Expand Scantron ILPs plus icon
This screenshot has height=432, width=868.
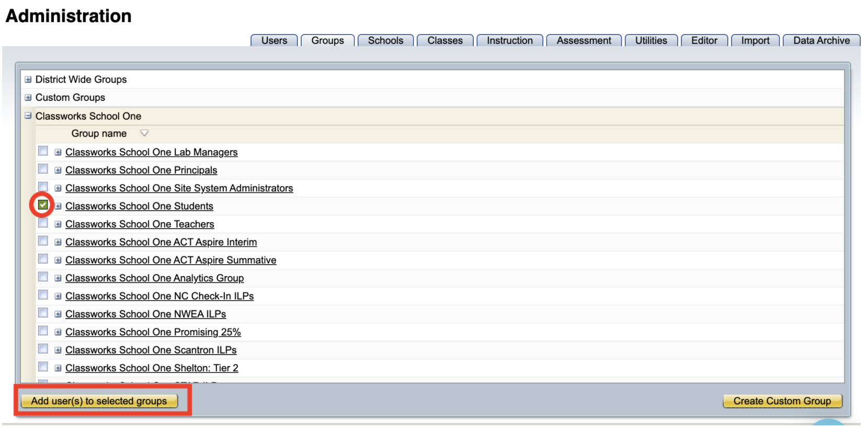click(x=58, y=350)
